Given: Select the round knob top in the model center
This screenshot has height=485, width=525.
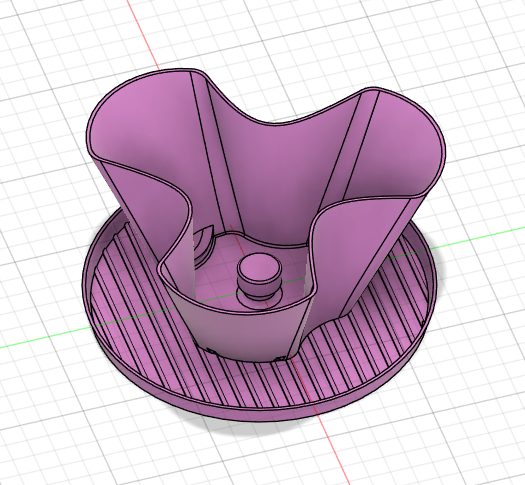Looking at the screenshot, I should point(259,266).
